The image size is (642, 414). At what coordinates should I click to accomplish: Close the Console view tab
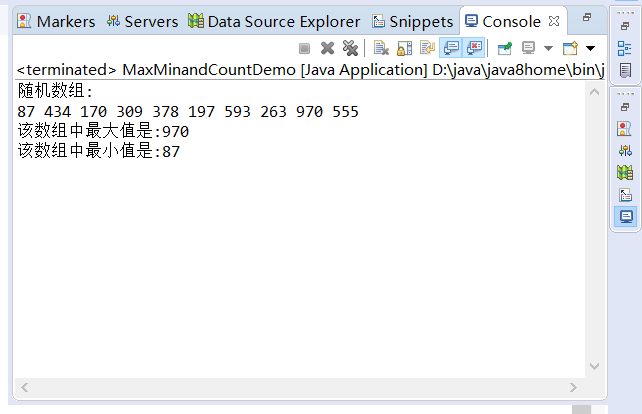point(554,21)
